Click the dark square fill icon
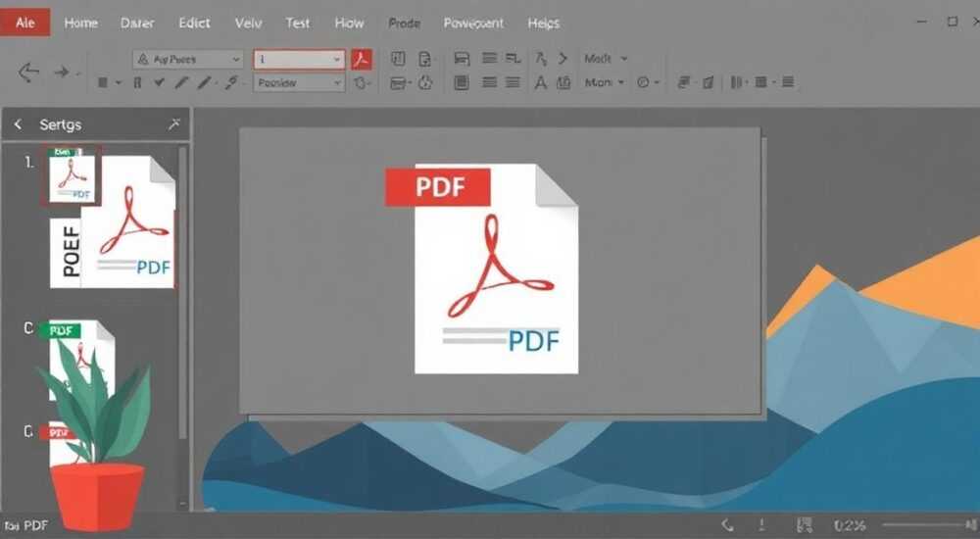The width and height of the screenshot is (980, 539). 103,82
